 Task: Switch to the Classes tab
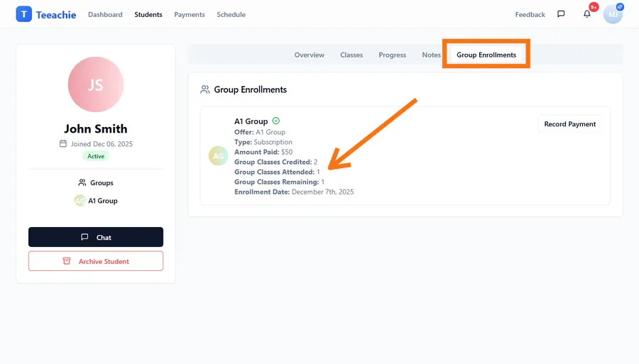[x=351, y=55]
